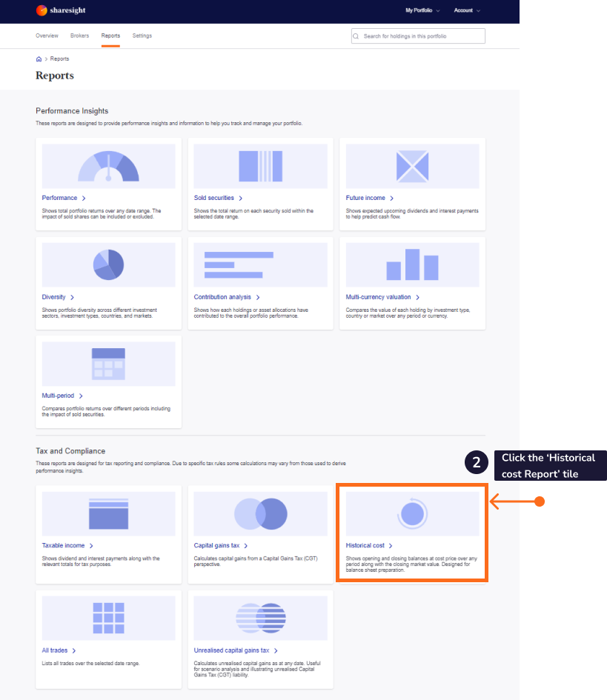Open the All trades grid thumbnail
Viewport: 607px width, 700px height.
(x=108, y=619)
